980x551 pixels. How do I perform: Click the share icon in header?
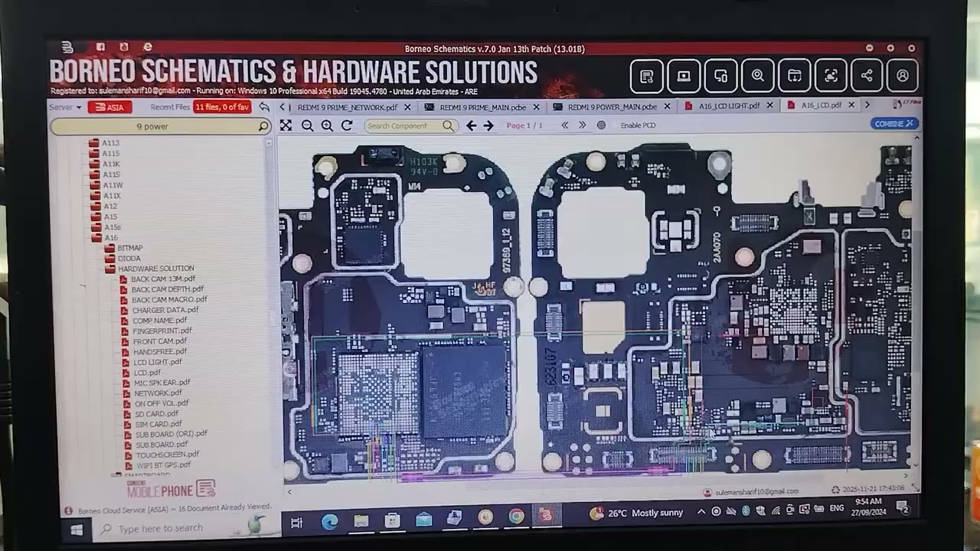(x=867, y=76)
